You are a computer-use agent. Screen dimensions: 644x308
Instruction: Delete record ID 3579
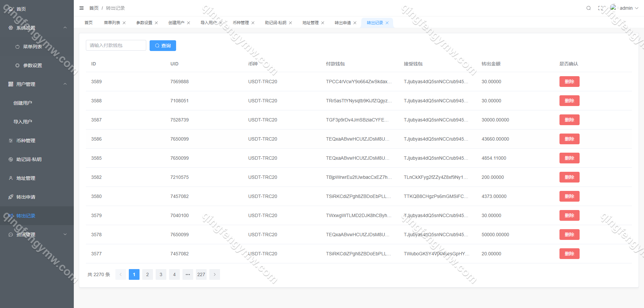point(569,215)
